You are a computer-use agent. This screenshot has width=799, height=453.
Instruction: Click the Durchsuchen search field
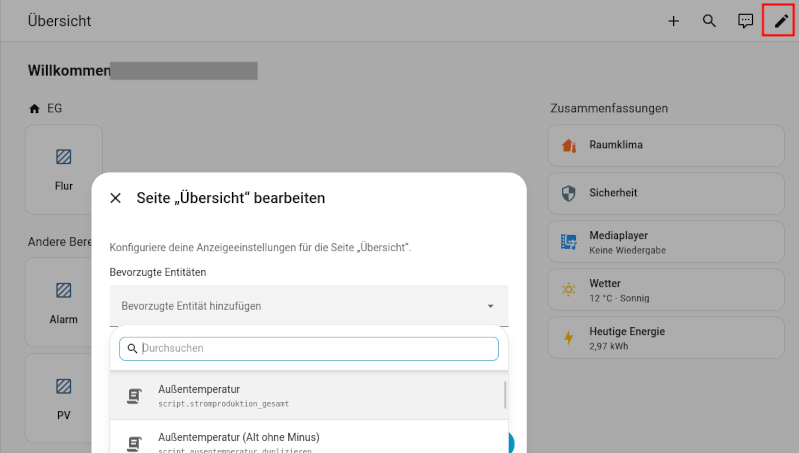[317, 348]
